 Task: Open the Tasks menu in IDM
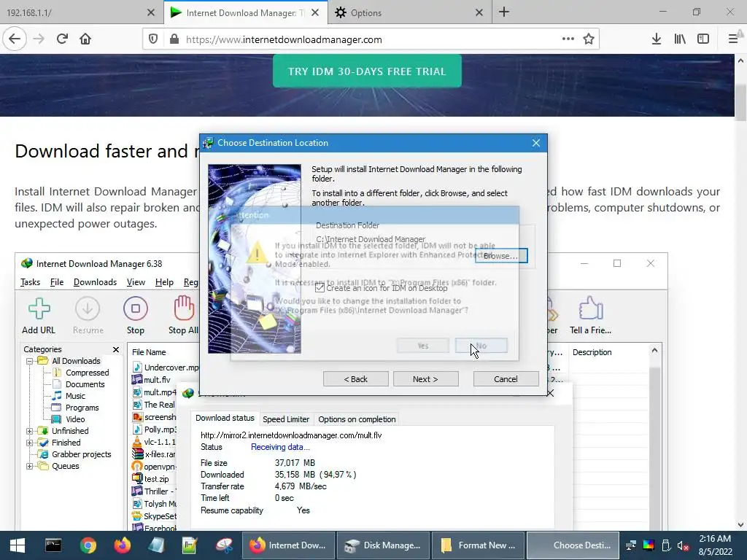click(30, 282)
